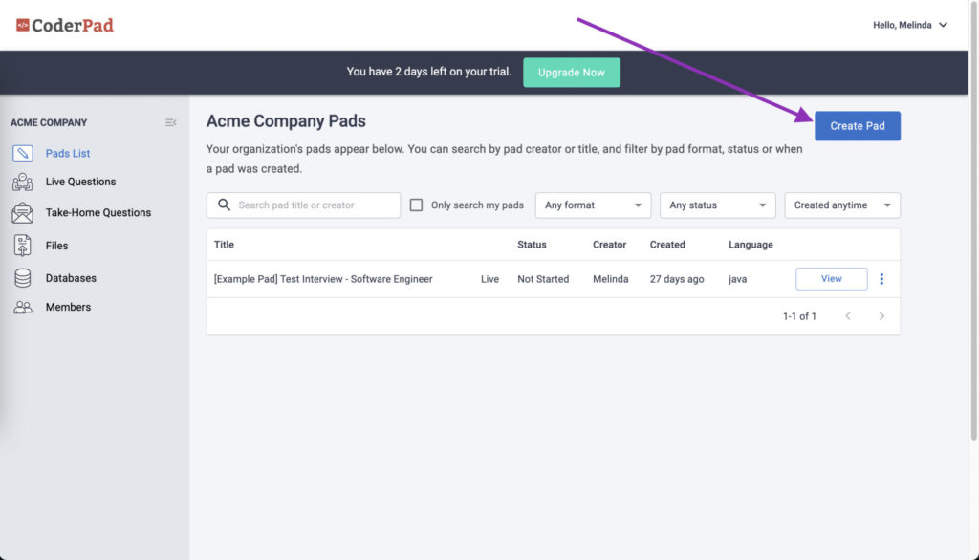979x560 pixels.
Task: View the Example Pad Test Interview
Action: click(x=831, y=278)
